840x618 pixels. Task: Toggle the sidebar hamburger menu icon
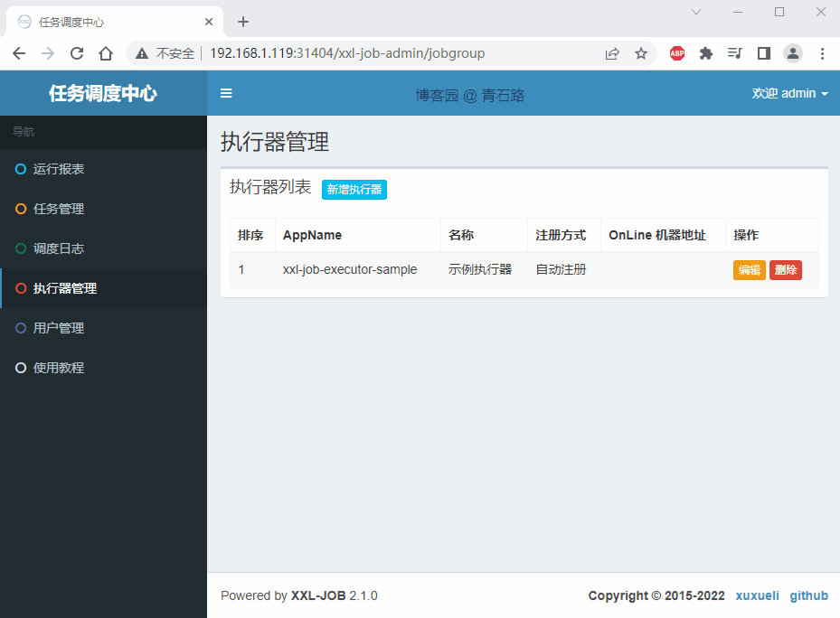point(226,93)
